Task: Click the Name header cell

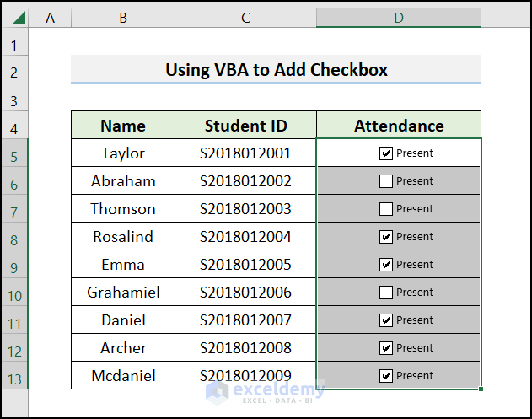Action: pos(123,126)
